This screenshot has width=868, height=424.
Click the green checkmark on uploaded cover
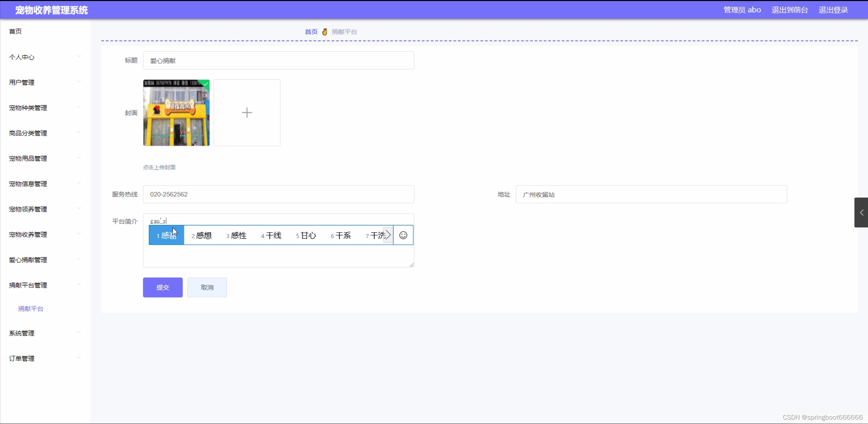(x=206, y=84)
